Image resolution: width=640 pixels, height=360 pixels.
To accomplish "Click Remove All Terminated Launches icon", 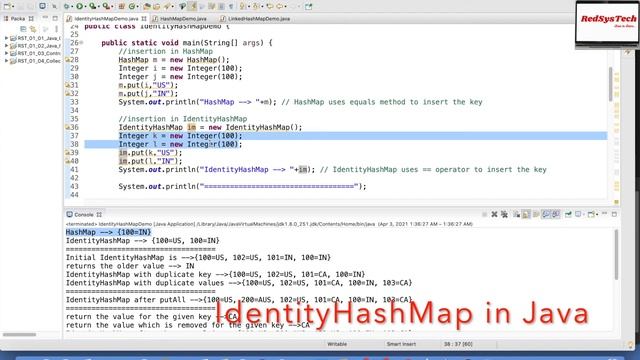I will click(504, 214).
